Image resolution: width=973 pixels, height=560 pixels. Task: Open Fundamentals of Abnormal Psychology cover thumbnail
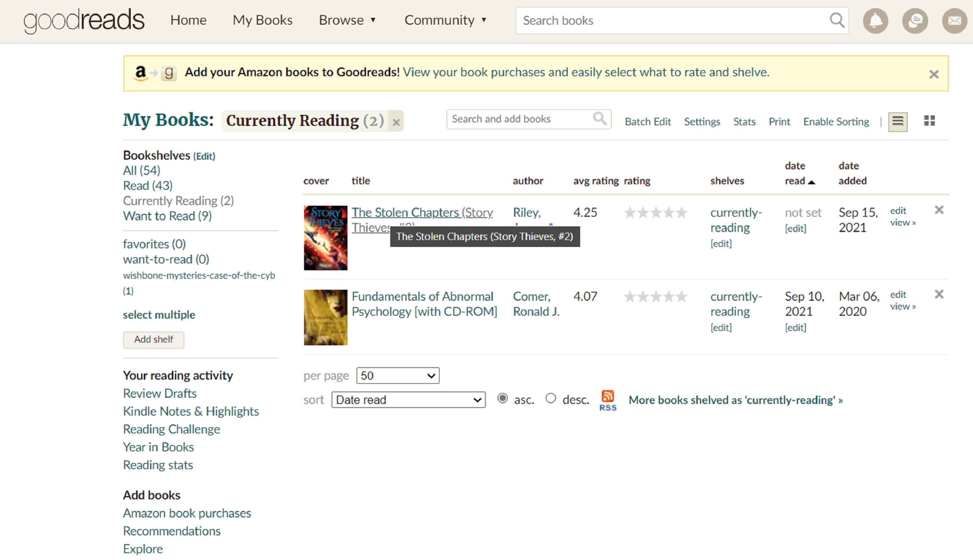point(325,317)
